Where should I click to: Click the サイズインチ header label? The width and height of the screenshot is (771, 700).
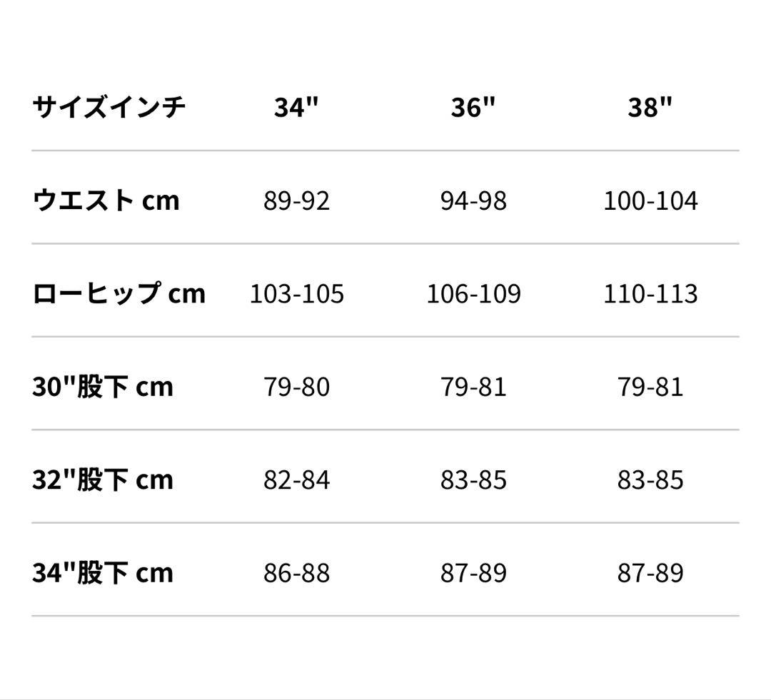(x=109, y=107)
